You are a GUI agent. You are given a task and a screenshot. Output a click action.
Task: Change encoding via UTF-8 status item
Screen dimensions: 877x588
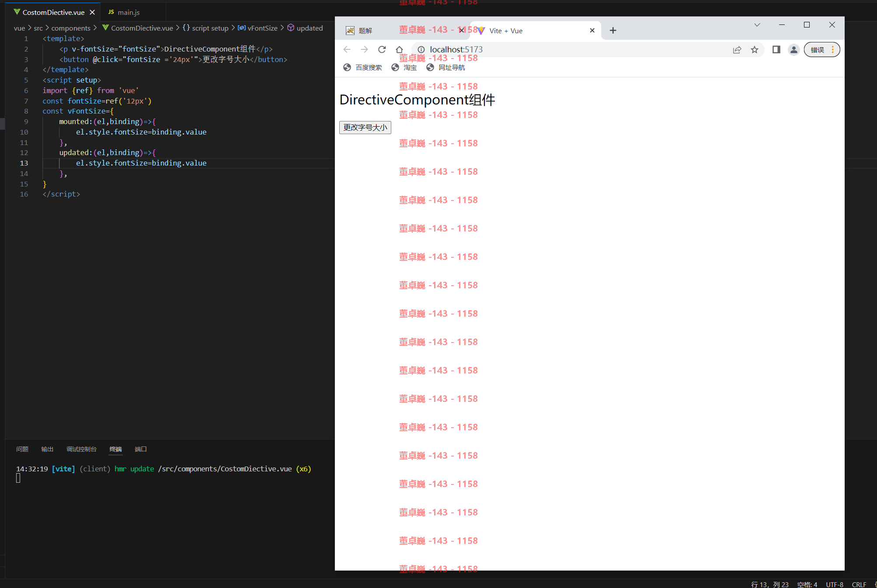click(835, 584)
